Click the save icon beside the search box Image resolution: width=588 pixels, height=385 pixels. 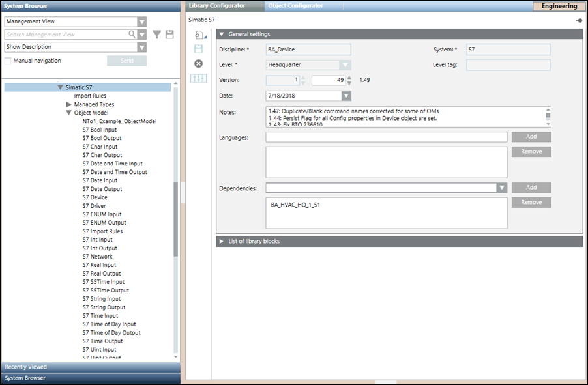(x=169, y=35)
